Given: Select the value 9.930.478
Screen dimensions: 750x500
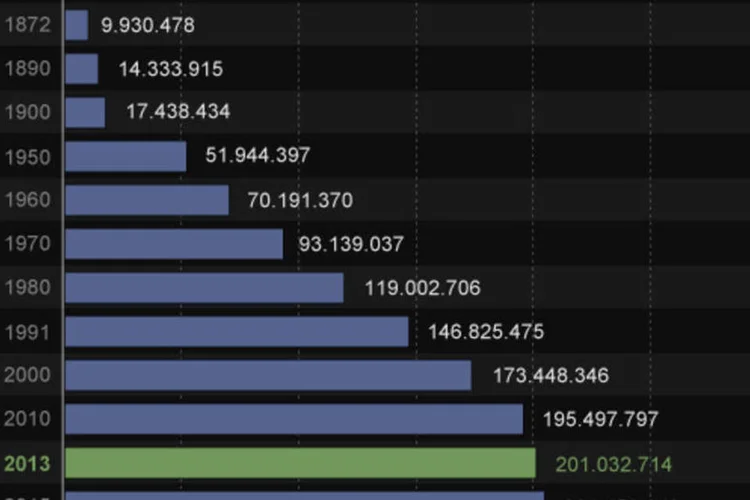Looking at the screenshot, I should click(148, 25).
